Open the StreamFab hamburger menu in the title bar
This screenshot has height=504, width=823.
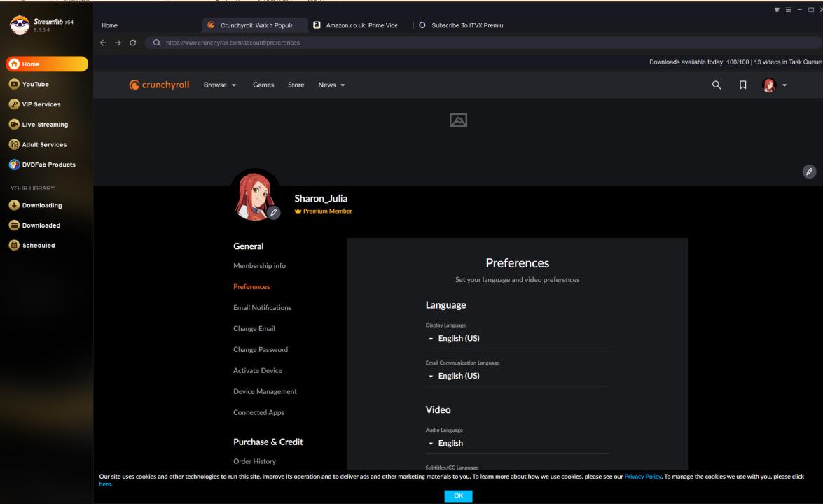(789, 10)
